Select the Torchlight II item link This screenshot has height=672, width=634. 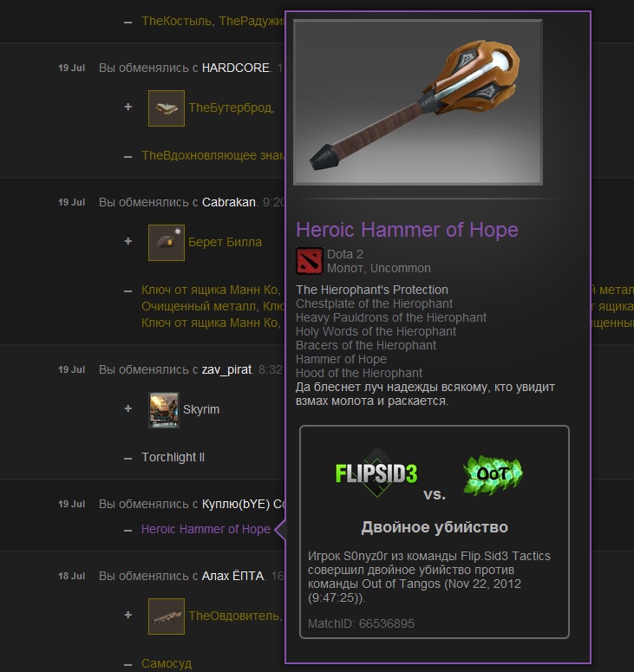(173, 457)
